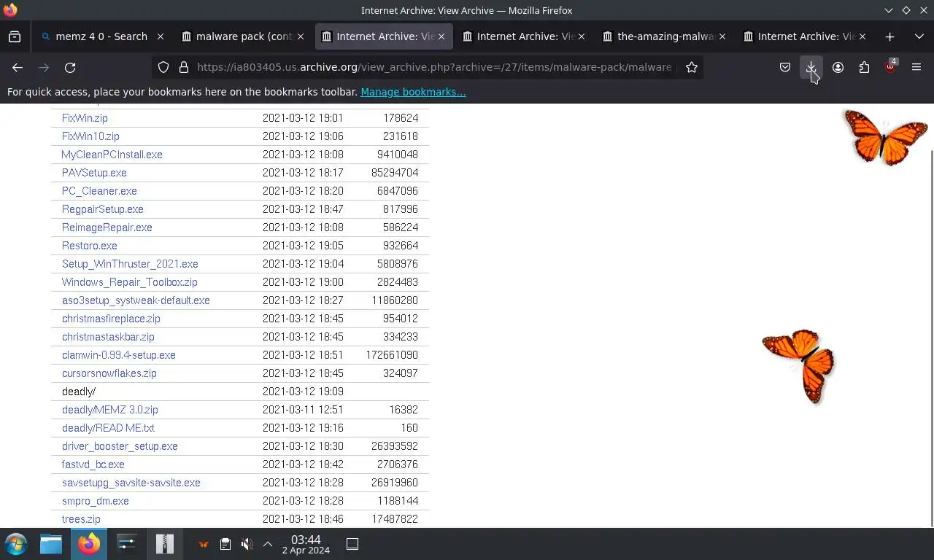Open the Firefox View button
Image resolution: width=934 pixels, height=560 pixels.
click(15, 36)
